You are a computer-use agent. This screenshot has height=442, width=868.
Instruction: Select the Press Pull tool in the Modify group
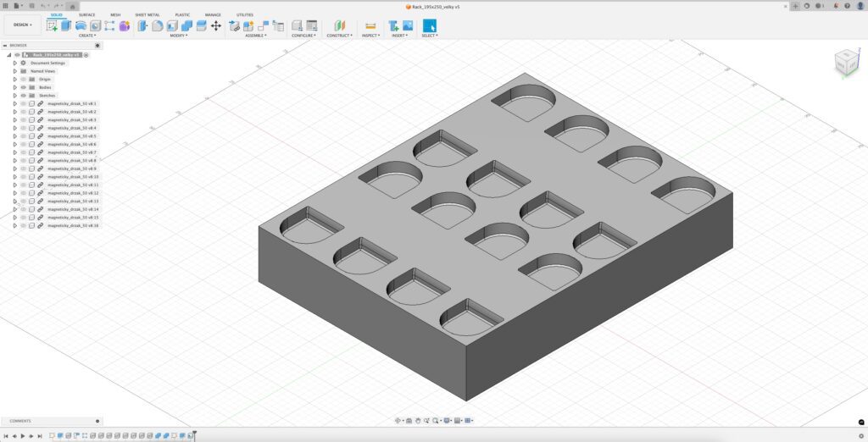click(142, 25)
